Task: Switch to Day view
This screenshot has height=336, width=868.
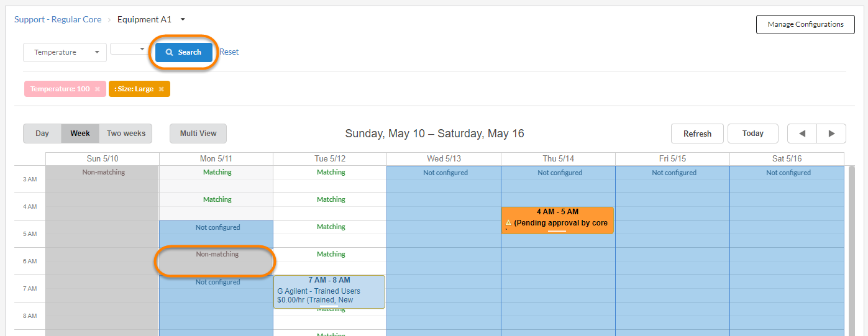Action: [x=42, y=134]
